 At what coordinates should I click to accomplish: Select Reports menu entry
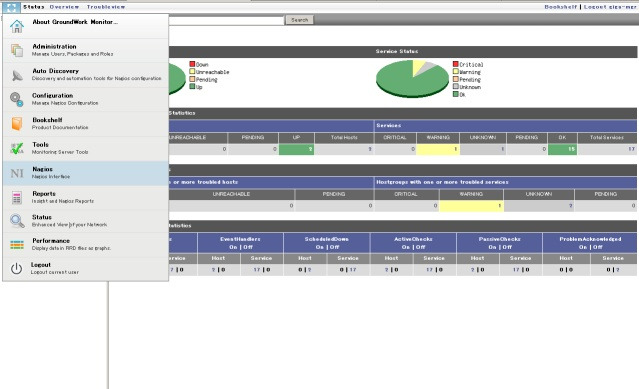[x=86, y=198]
